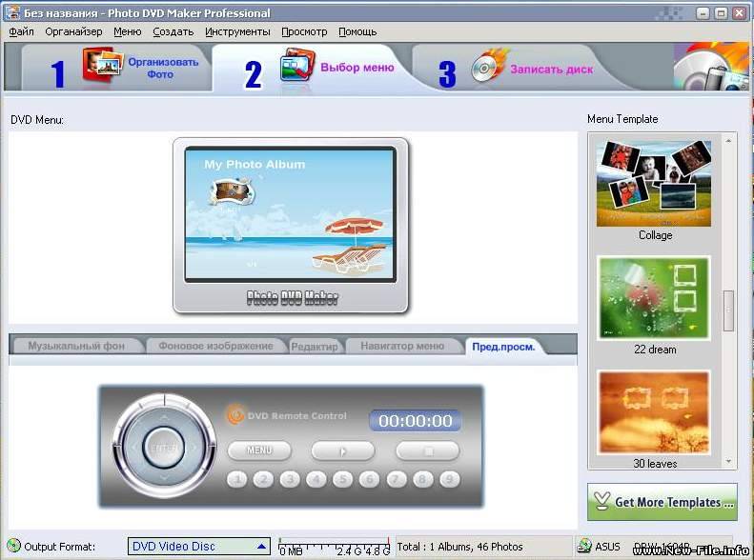754x560 pixels.
Task: Open the Помощь menu
Action: 357,31
